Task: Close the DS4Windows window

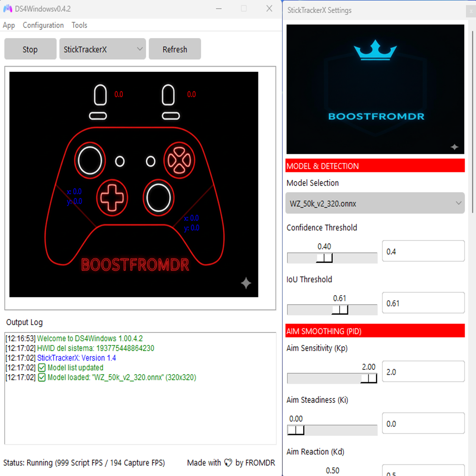Action: pos(269,9)
